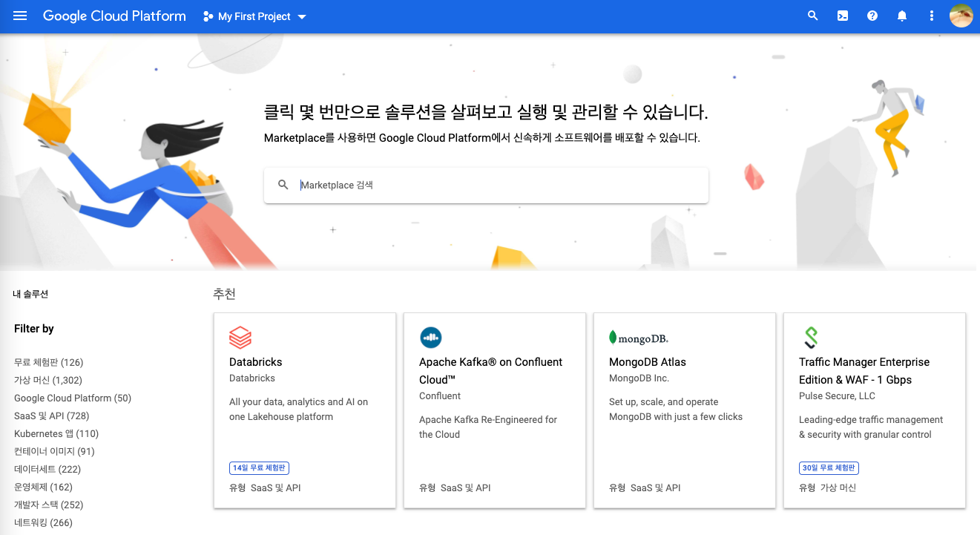Screen dimensions: 980x535
Task: Open the three-dot more options menu
Action: coord(932,16)
